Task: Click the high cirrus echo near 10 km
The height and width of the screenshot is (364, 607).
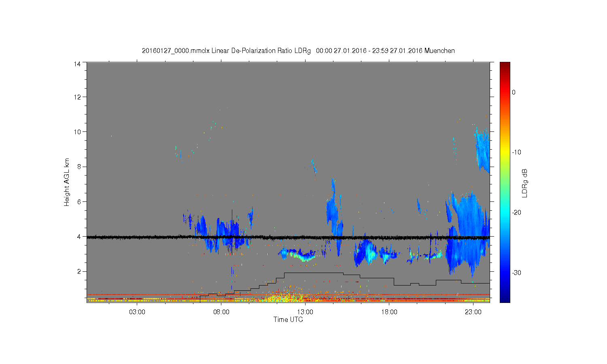Action: [x=482, y=150]
